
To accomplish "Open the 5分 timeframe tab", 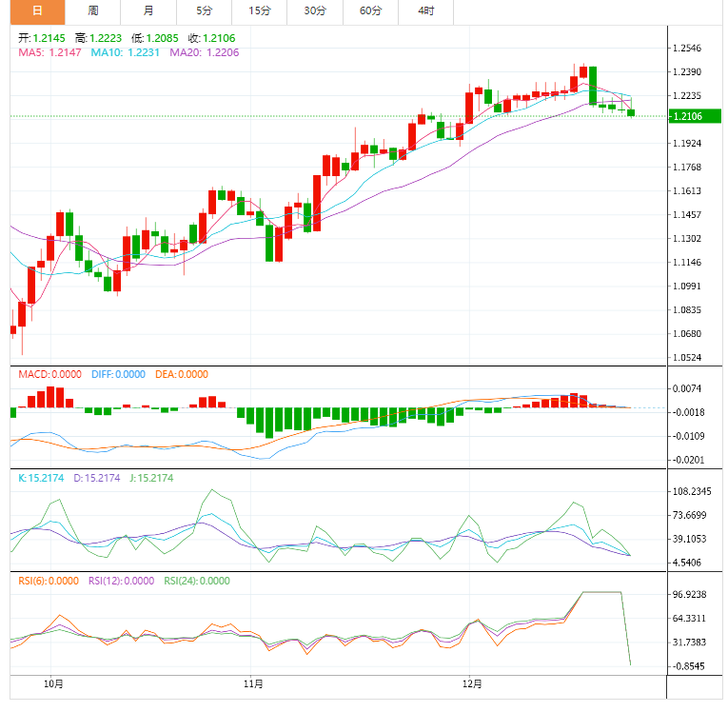I will [204, 11].
